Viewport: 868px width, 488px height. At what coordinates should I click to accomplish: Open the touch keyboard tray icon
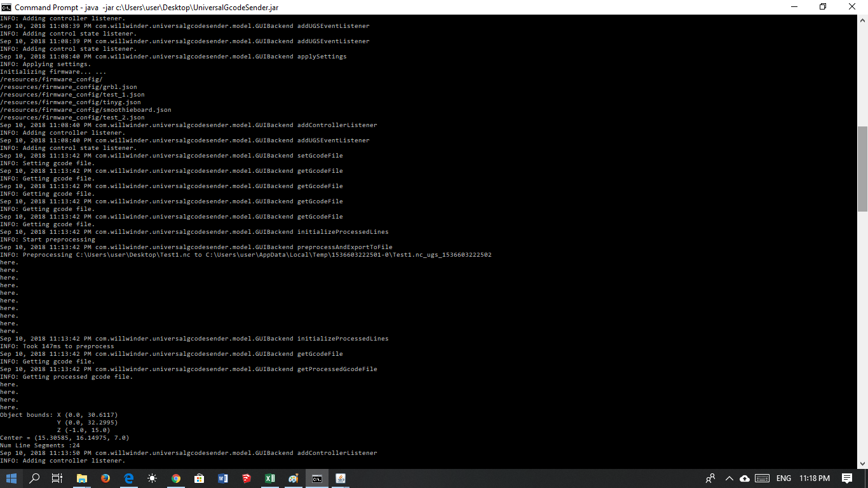(763, 478)
